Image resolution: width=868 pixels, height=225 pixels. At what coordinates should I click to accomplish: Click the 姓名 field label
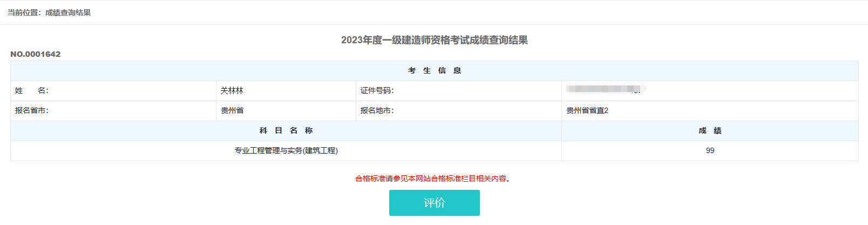pos(32,91)
